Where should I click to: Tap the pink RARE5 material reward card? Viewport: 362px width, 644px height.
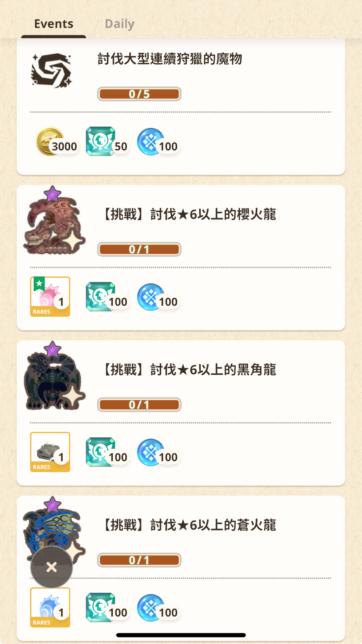(50, 296)
